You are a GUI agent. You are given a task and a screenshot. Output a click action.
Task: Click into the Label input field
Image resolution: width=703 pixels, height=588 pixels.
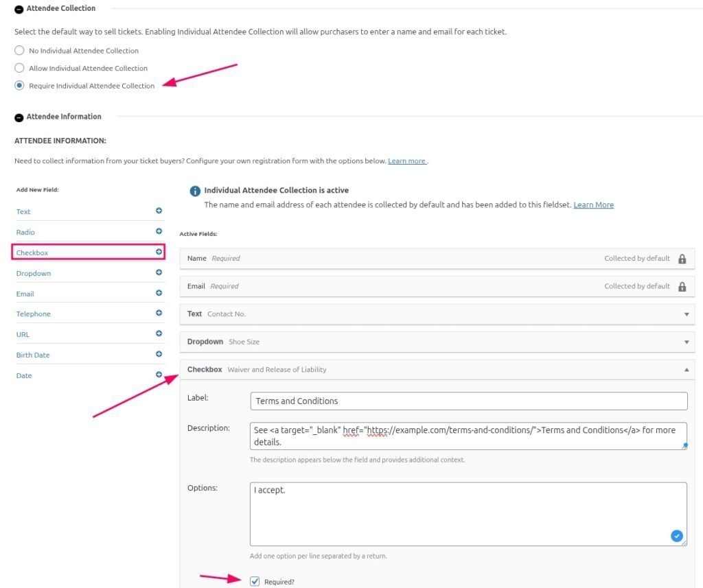coord(468,401)
